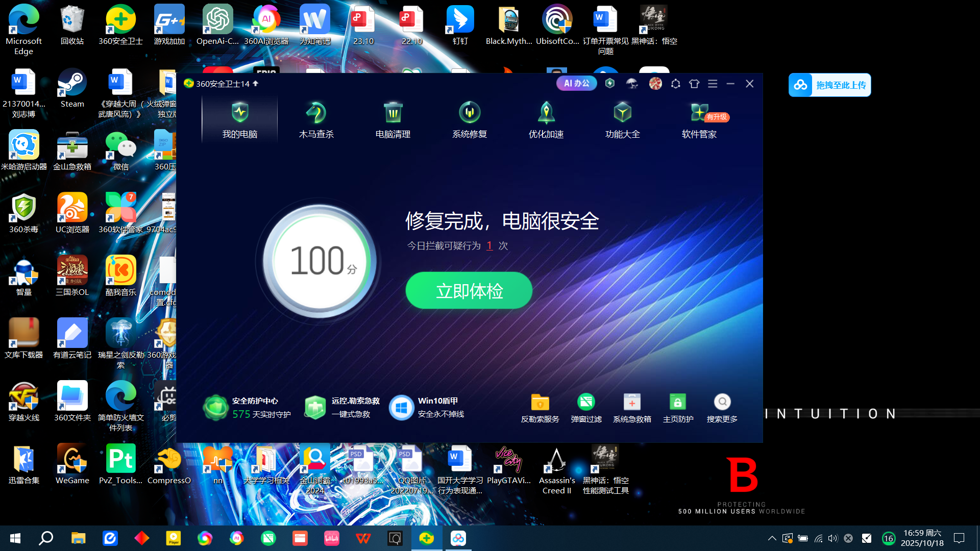Image resolution: width=980 pixels, height=551 pixels.
Task: Select Assassin's Creed II desktop shortcut
Action: coord(557,470)
